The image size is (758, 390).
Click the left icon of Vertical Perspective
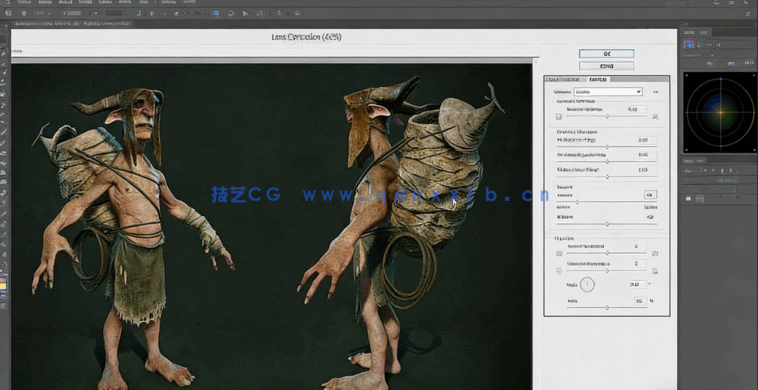pos(559,253)
